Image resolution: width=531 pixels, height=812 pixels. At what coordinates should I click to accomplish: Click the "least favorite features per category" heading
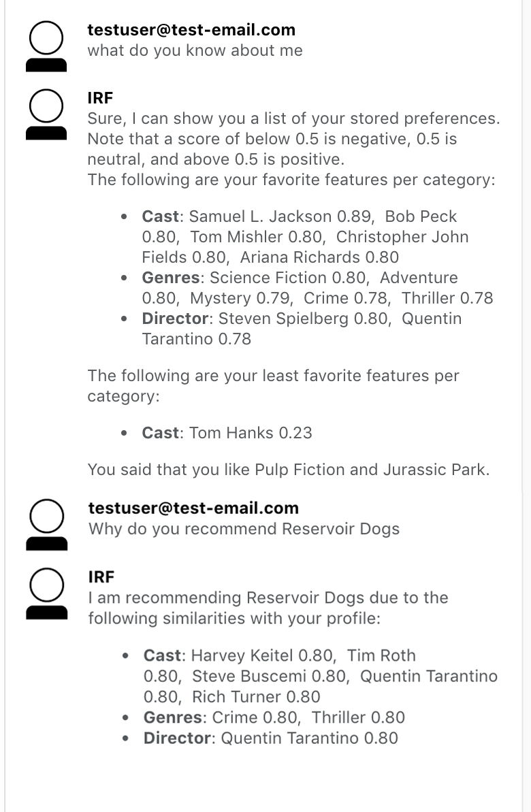[x=272, y=386]
